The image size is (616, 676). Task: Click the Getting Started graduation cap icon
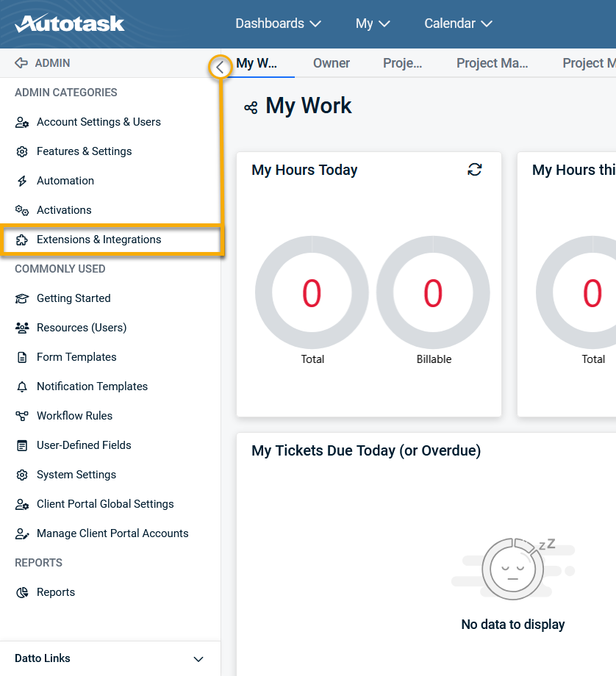[22, 298]
